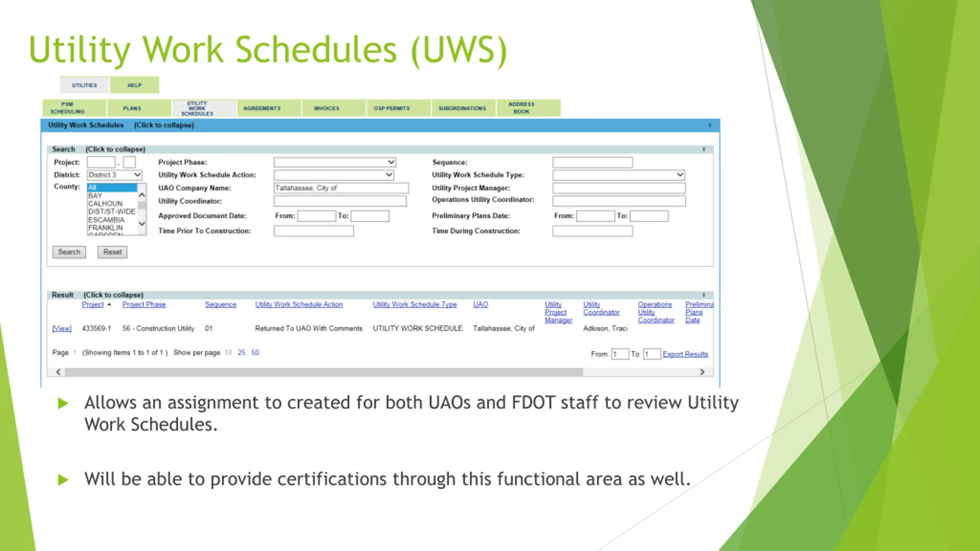Select BAY in County list

(112, 196)
